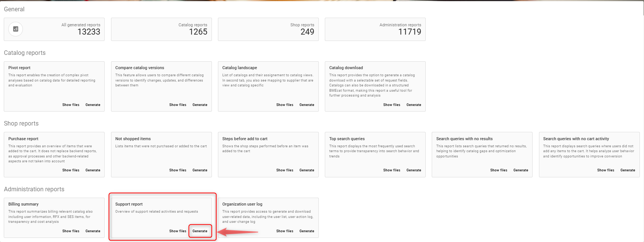Image resolution: width=644 pixels, height=242 pixels.
Task: Click the All generated reports chart icon
Action: coord(15,29)
